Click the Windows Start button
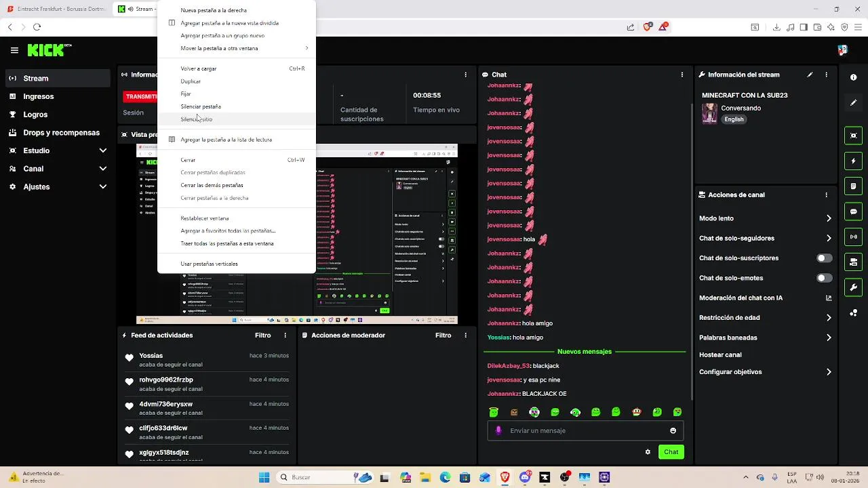Screen dimensions: 868x488 click(x=264, y=477)
